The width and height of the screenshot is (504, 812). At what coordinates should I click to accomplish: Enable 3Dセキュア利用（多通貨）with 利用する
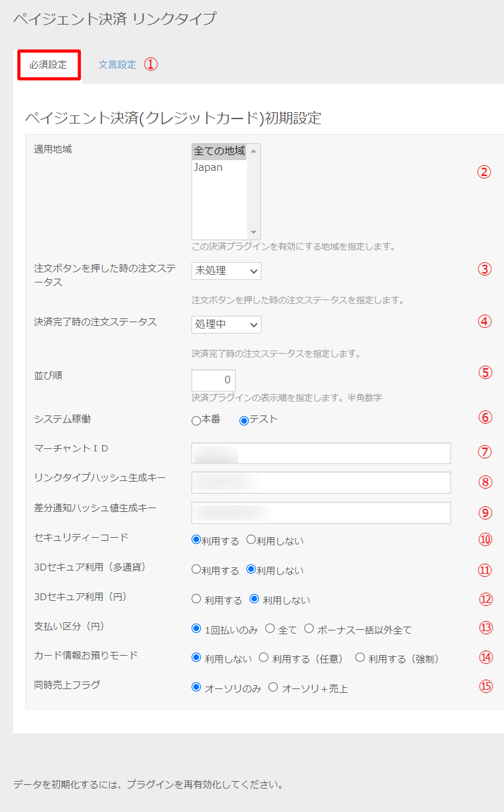pyautogui.click(x=197, y=569)
